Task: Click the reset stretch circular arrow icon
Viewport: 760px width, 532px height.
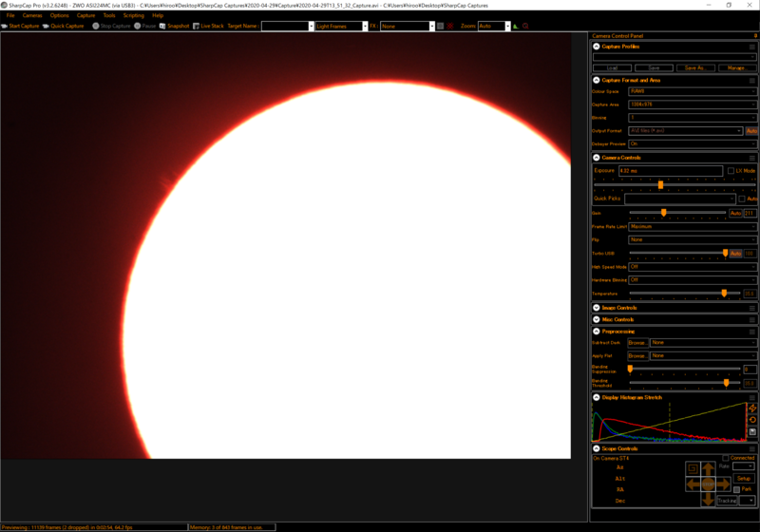Action: pyautogui.click(x=752, y=420)
